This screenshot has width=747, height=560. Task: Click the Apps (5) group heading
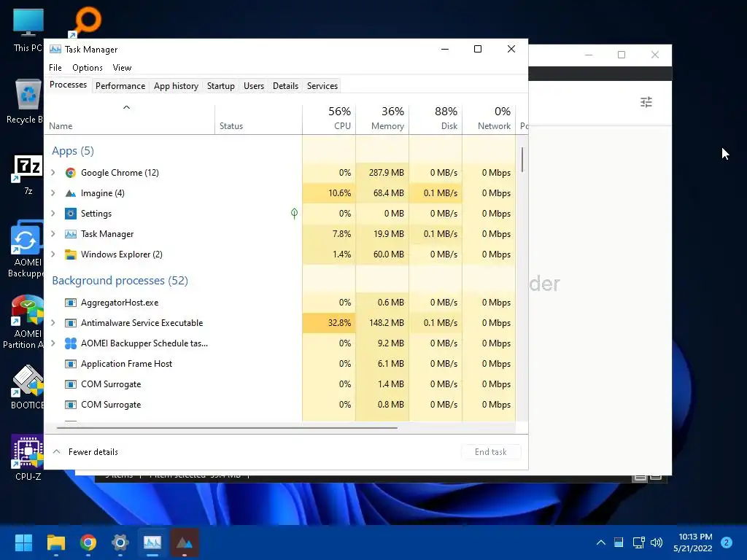pos(73,151)
